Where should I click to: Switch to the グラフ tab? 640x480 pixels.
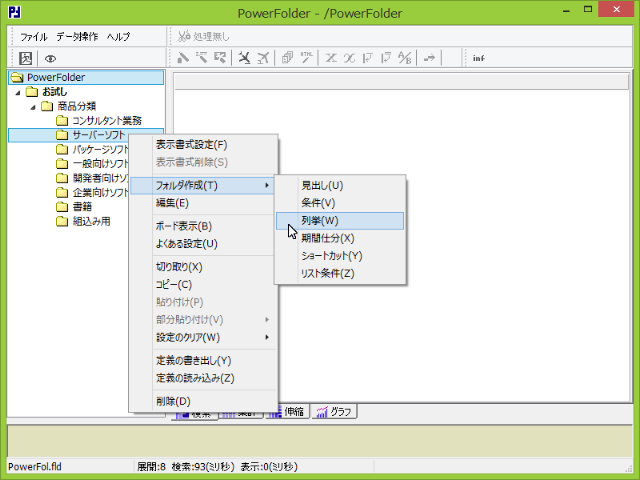point(334,411)
